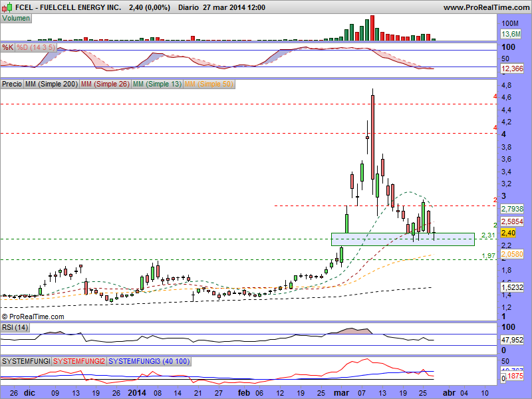Click the %D (14 3 5) label
The image size is (532, 399).
(x=36, y=47)
